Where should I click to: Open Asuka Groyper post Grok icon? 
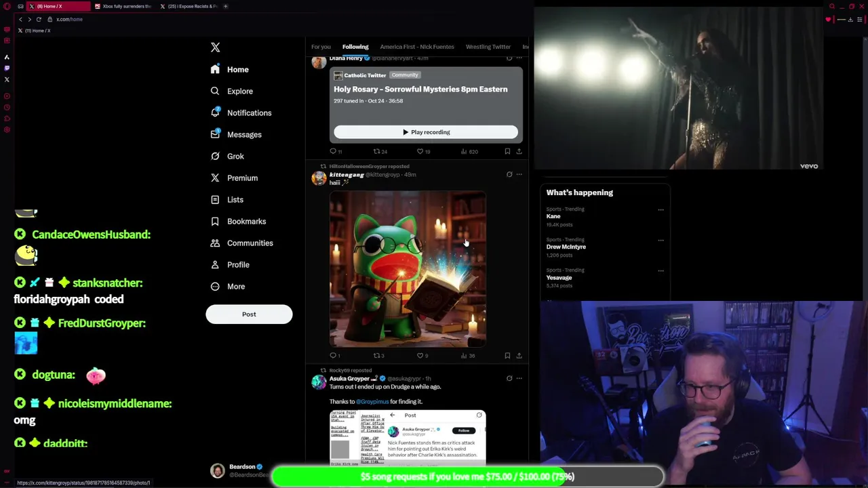pyautogui.click(x=509, y=378)
